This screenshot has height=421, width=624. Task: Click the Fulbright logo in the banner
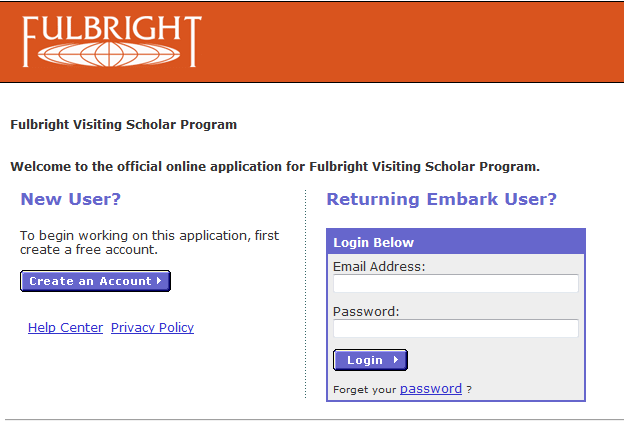coord(112,40)
